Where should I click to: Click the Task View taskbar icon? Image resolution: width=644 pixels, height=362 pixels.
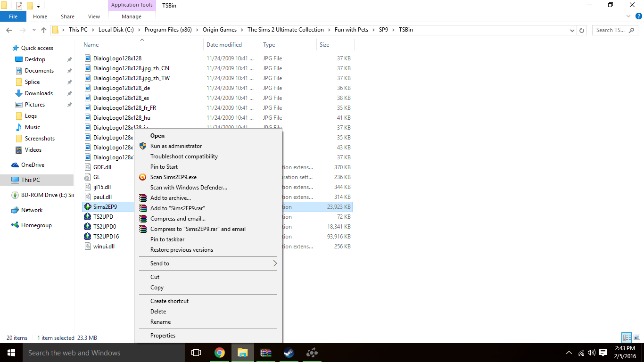[196, 353]
